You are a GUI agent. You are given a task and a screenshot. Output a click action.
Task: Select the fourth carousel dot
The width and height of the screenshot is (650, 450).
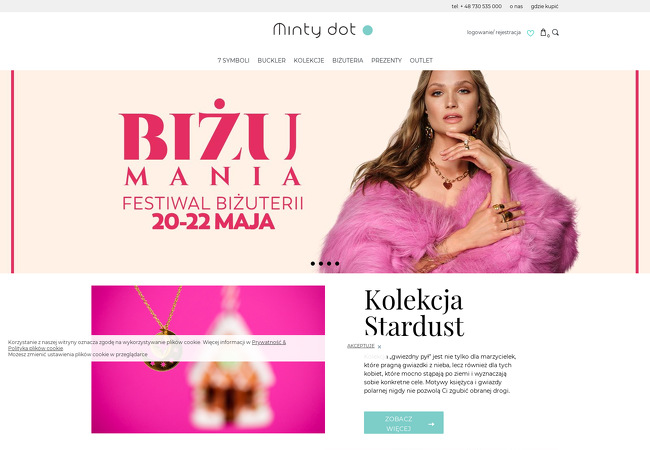tap(337, 264)
